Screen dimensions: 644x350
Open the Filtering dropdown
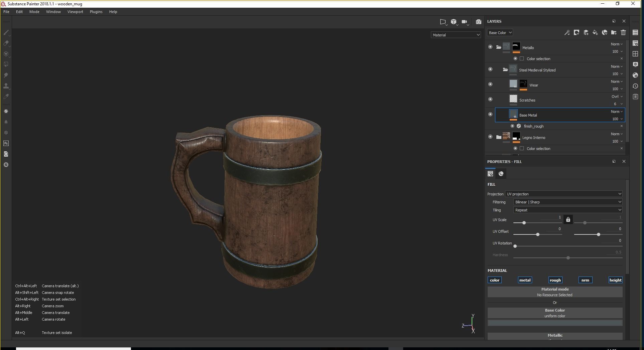pyautogui.click(x=568, y=202)
